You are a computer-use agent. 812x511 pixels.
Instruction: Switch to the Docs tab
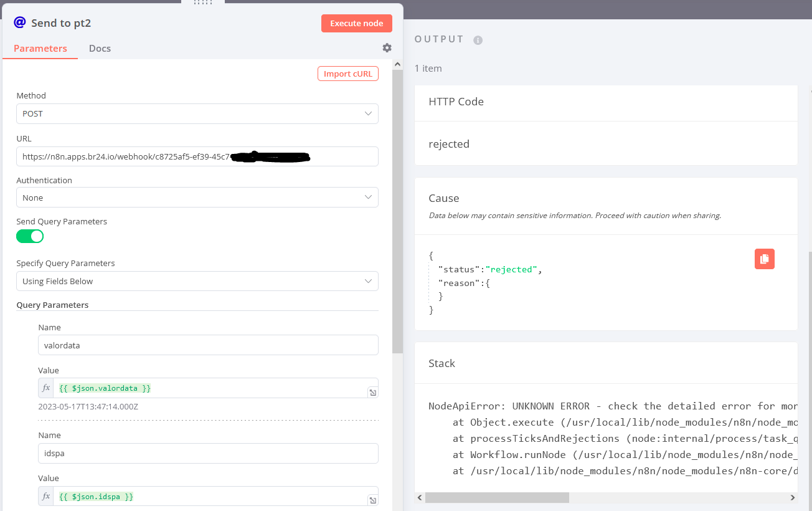point(100,49)
